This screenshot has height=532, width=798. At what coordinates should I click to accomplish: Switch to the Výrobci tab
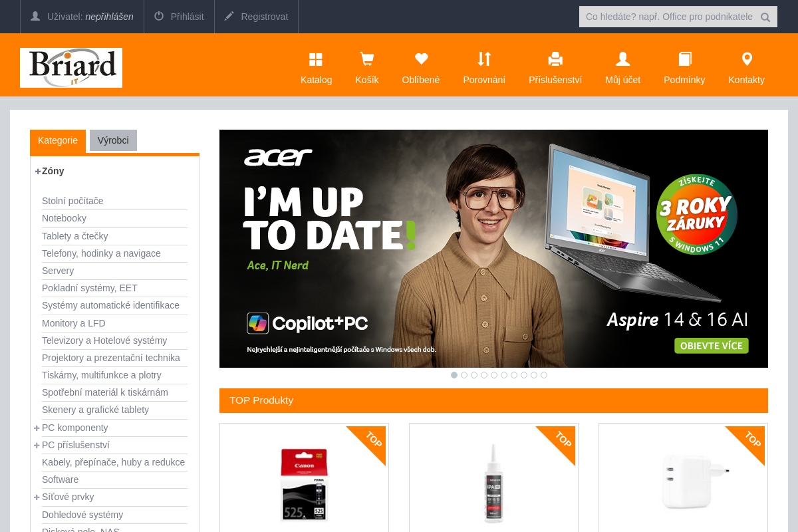point(113,140)
